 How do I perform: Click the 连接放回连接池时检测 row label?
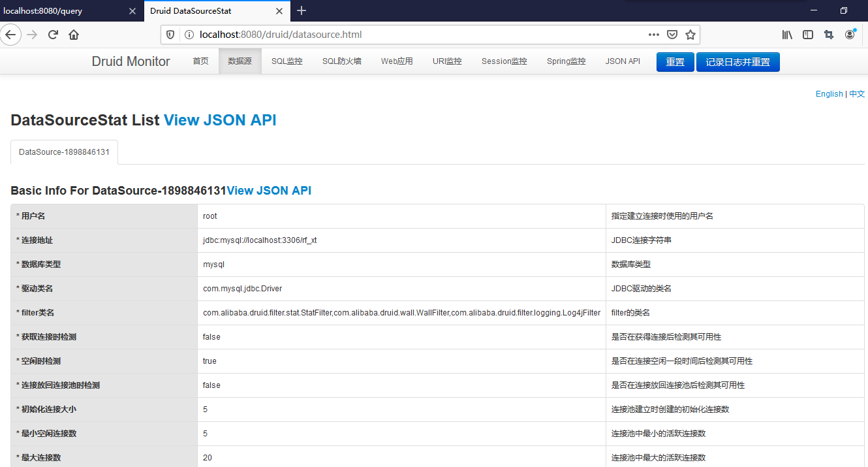click(x=58, y=385)
